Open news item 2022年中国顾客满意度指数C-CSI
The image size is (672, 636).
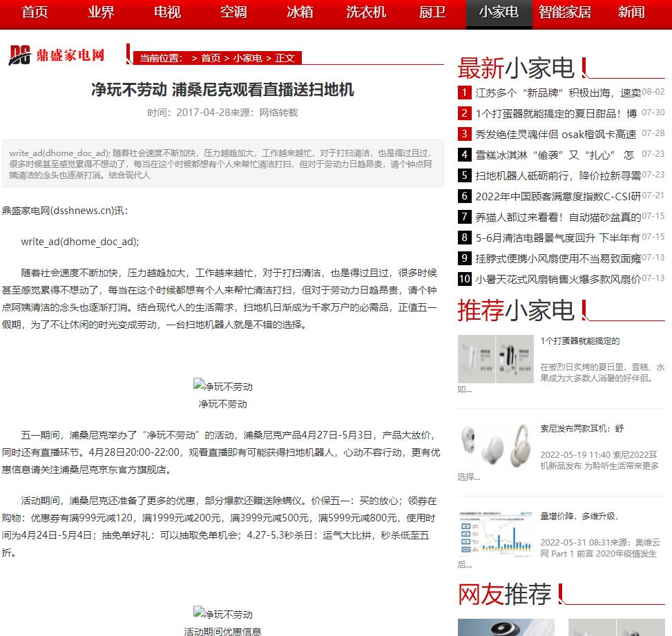(x=558, y=196)
